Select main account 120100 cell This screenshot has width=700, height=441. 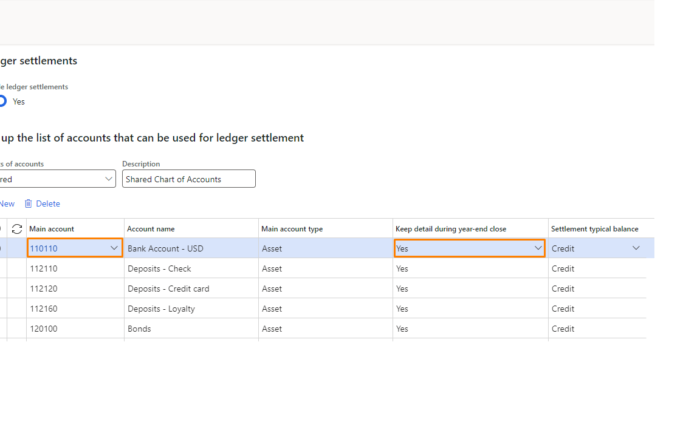(x=75, y=329)
